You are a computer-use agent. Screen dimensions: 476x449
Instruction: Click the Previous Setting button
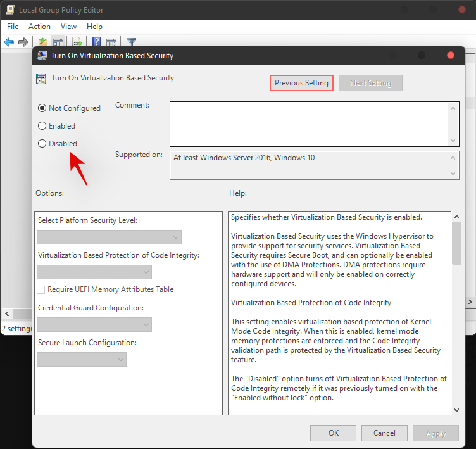point(302,83)
